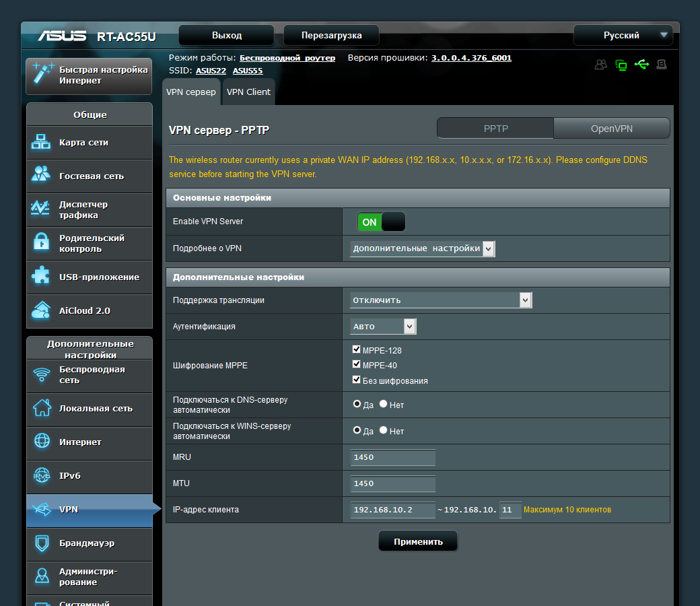Toggle the Enable VPN Server switch
This screenshot has width=700, height=606.
point(381,222)
